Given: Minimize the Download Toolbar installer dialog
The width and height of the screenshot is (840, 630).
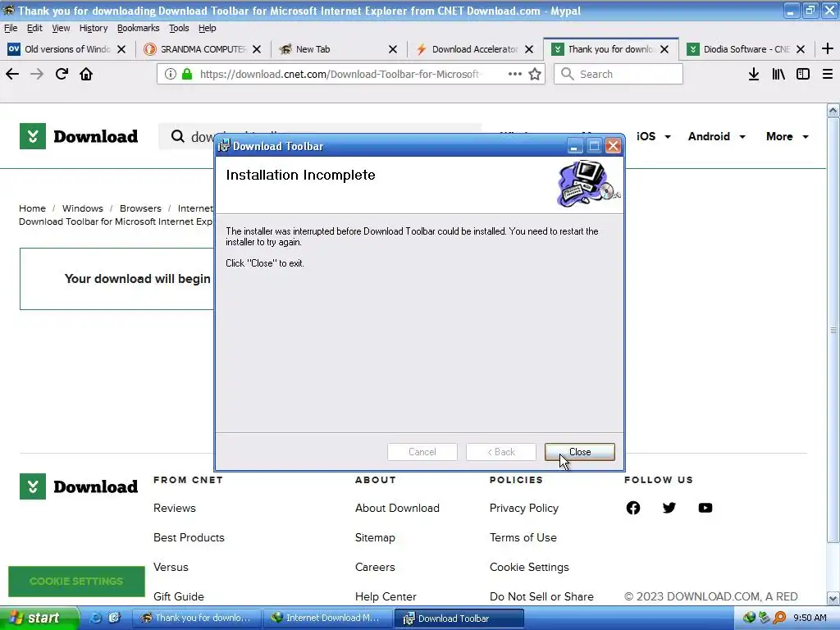Looking at the screenshot, I should pyautogui.click(x=574, y=146).
